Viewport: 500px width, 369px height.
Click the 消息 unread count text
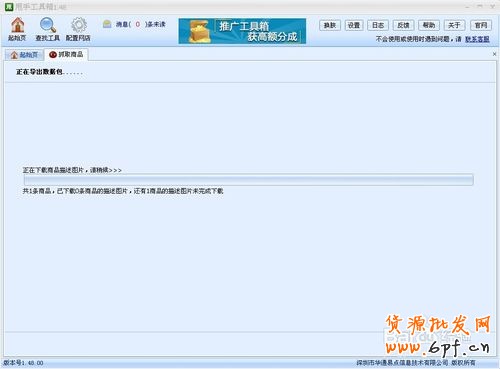(x=140, y=24)
